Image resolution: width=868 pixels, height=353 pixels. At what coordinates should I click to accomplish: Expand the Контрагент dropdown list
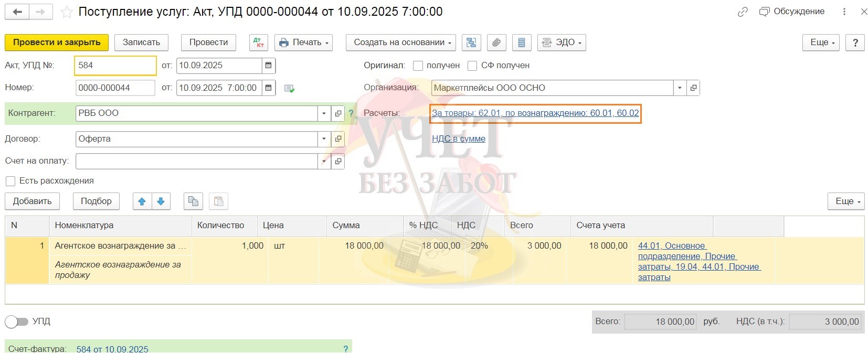pos(324,113)
